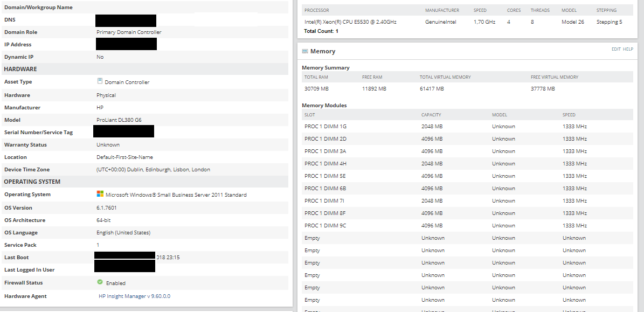Viewport: 644px width, 312px height.
Task: Click the Service Pack value 1 link
Action: click(x=98, y=245)
